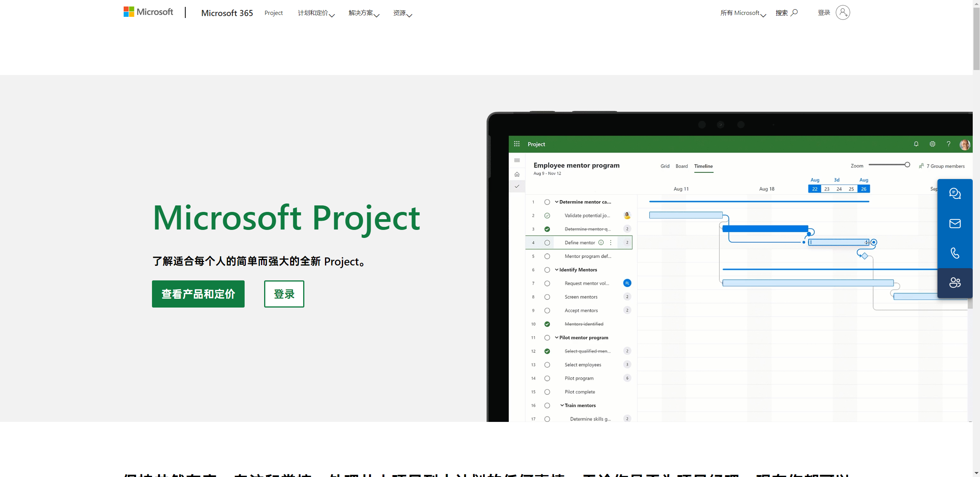Click the 7 Group members label
This screenshot has width=980, height=477.
(x=946, y=166)
